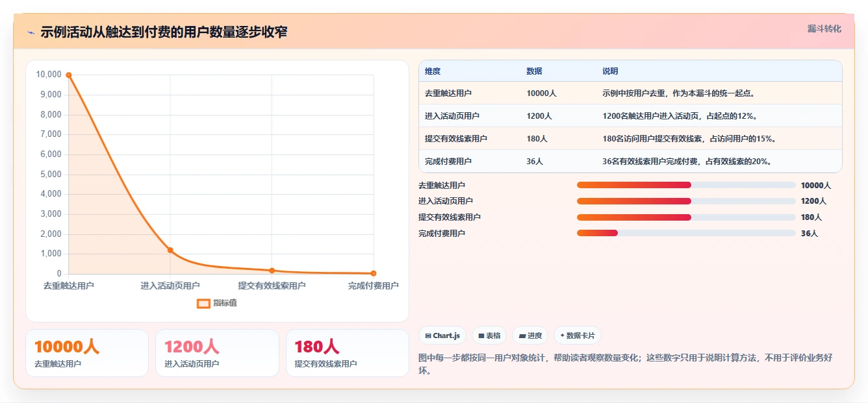The image size is (868, 403).
Task: Open the 10000人 data card
Action: pos(87,353)
